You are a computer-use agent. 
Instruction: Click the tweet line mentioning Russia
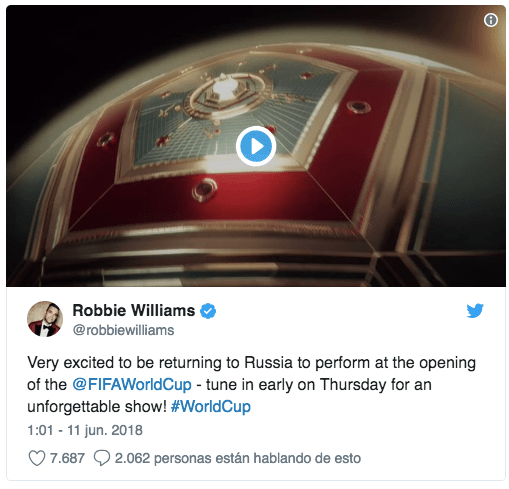(252, 363)
